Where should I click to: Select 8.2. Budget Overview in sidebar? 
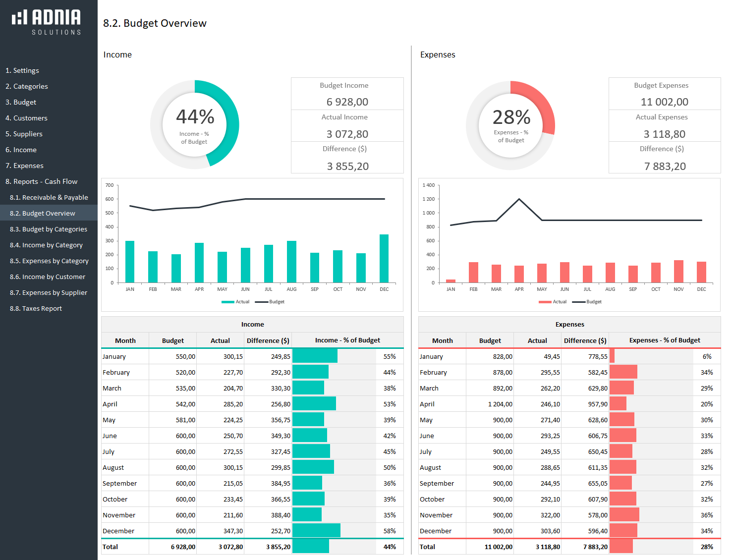coord(43,213)
